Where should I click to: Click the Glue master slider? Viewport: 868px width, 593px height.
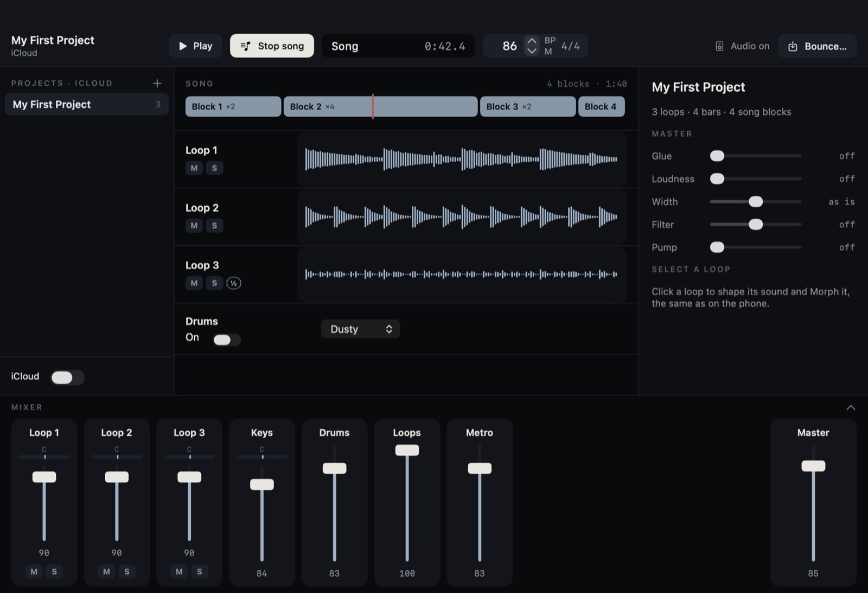[x=756, y=156]
